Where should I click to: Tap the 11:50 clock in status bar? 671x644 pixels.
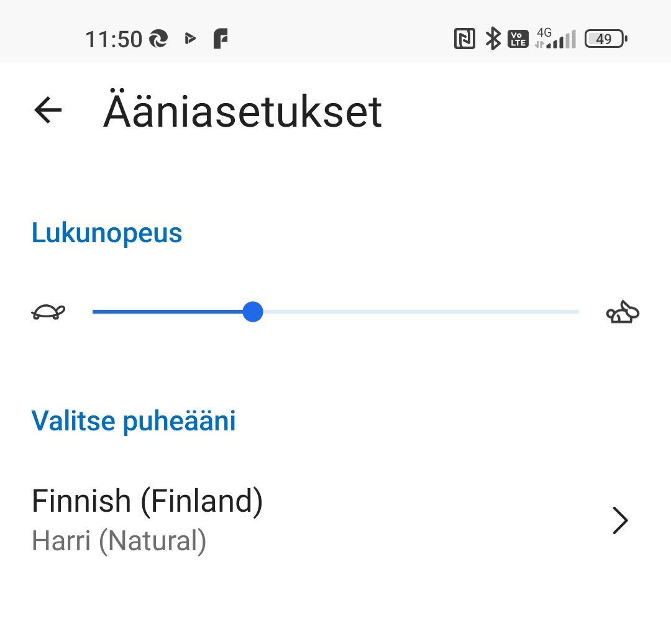114,40
